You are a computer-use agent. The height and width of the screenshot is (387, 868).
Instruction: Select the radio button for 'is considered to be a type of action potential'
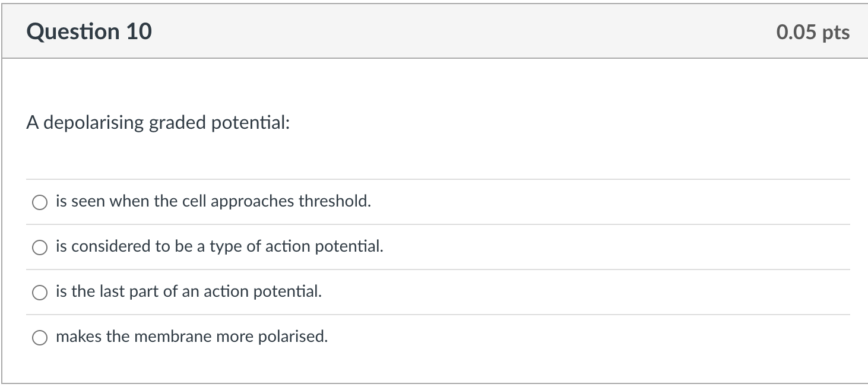tap(40, 246)
